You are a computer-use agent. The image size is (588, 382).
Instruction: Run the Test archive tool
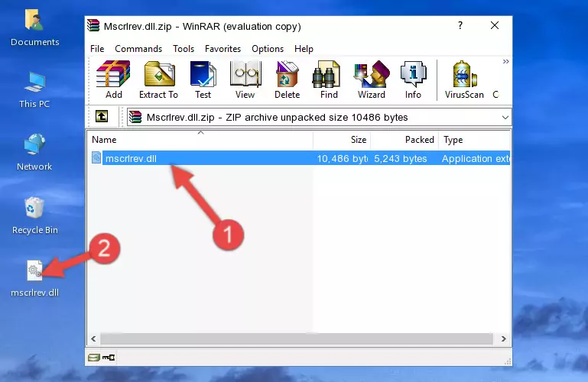coord(203,79)
